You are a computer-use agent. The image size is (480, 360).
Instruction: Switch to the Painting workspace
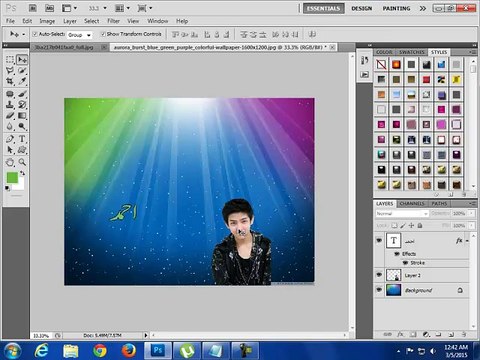pos(396,8)
